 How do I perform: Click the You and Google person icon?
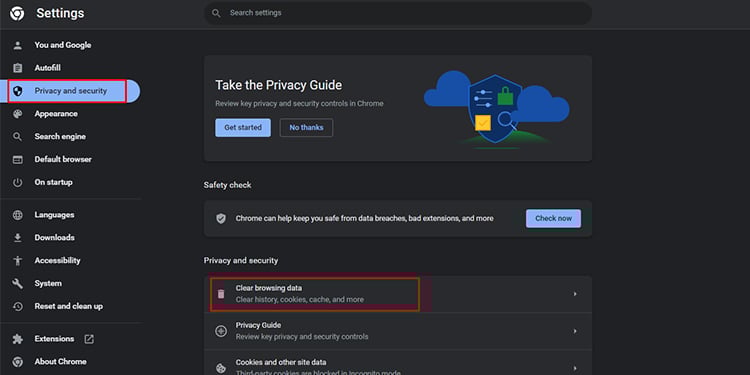coord(18,45)
